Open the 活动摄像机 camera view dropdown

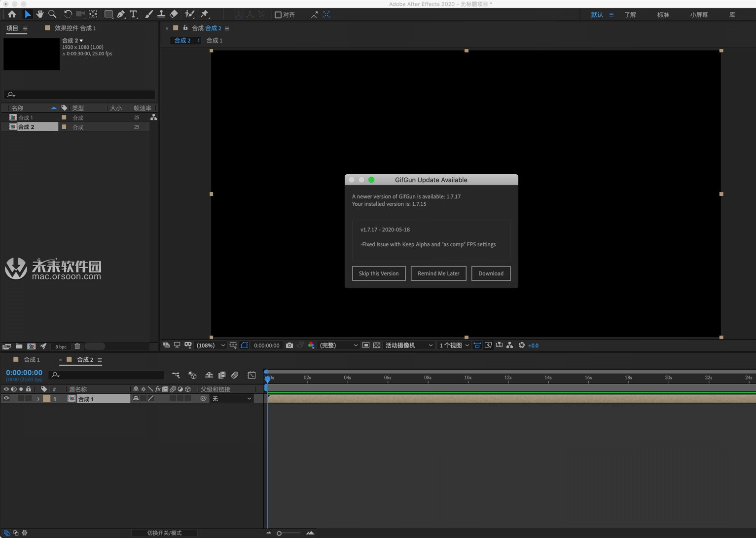(x=409, y=346)
